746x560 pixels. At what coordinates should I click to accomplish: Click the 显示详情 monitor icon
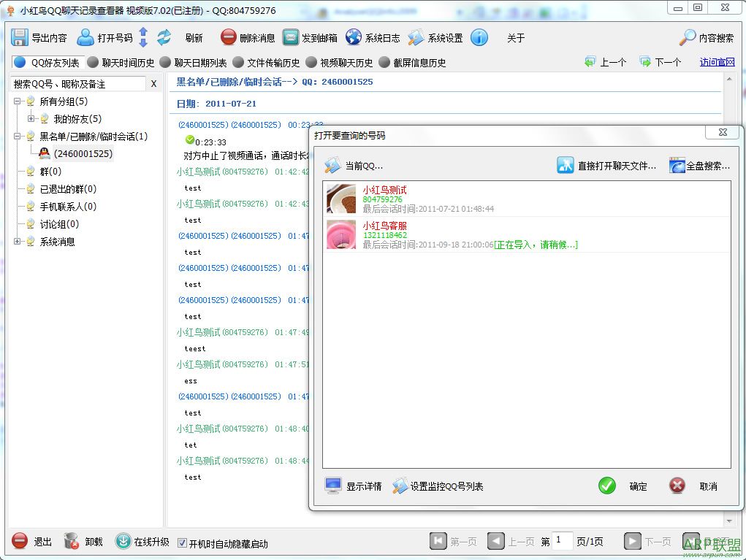[x=332, y=486]
